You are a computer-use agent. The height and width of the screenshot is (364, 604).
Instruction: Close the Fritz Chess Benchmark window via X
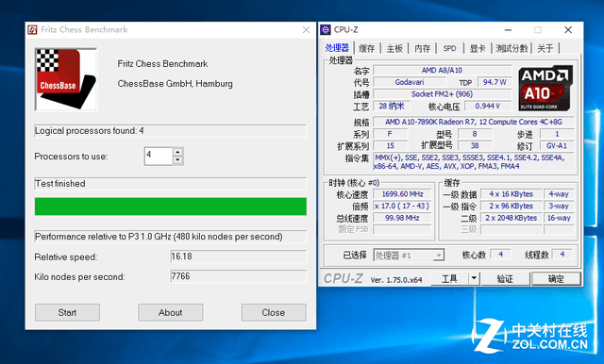tap(306, 29)
